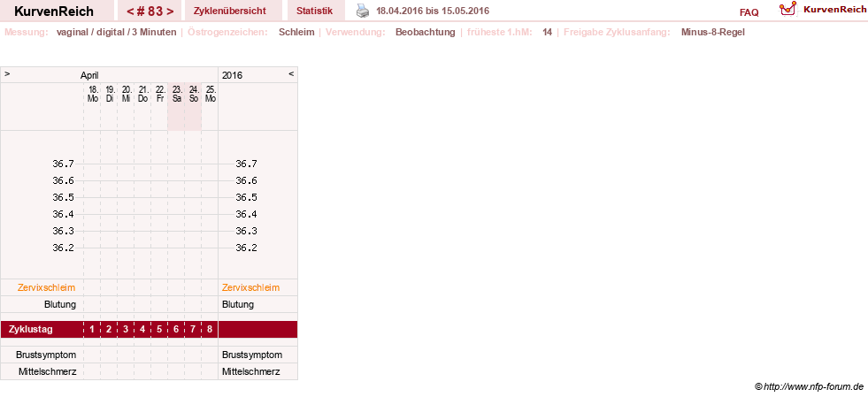
Task: Click the KurvenReich logo icon
Action: tap(787, 9)
